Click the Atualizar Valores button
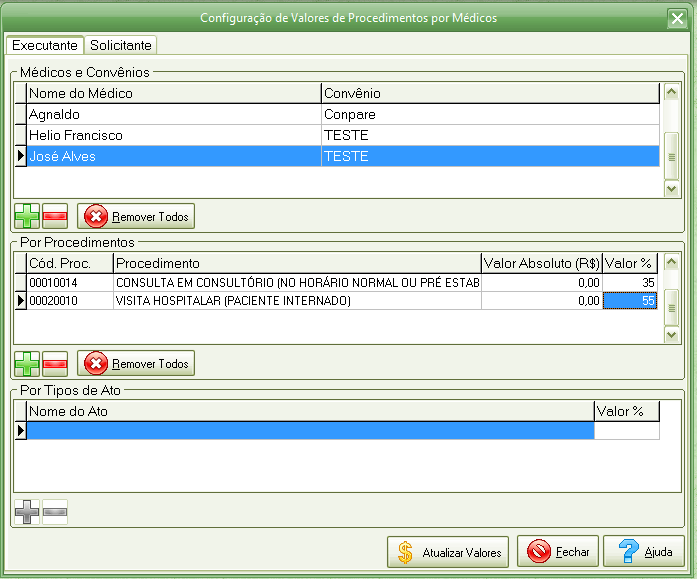The image size is (697, 579). click(x=448, y=552)
